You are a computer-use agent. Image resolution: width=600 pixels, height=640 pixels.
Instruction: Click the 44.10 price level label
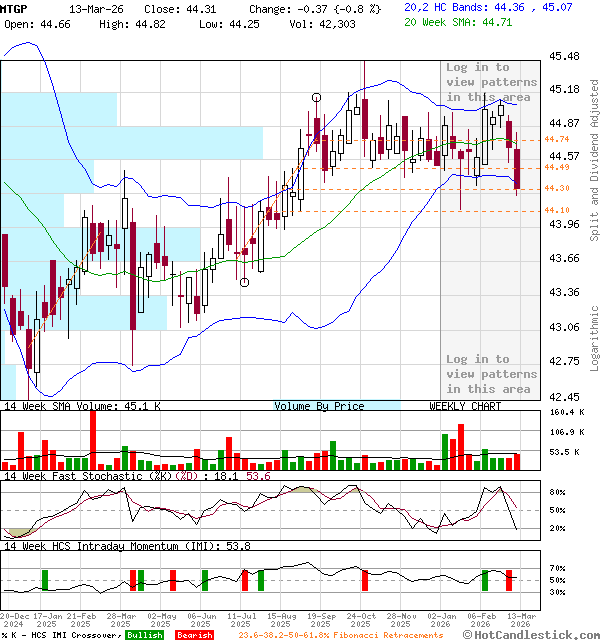(x=557, y=210)
